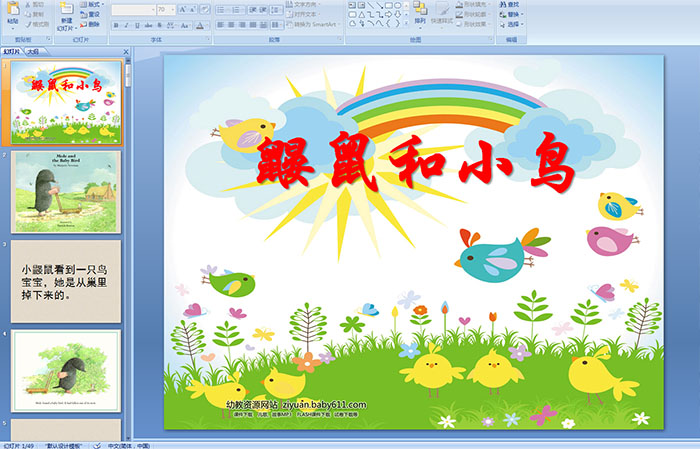700x449 pixels.
Task: Open the Align Text (对齐文本) menu
Action: [x=303, y=14]
